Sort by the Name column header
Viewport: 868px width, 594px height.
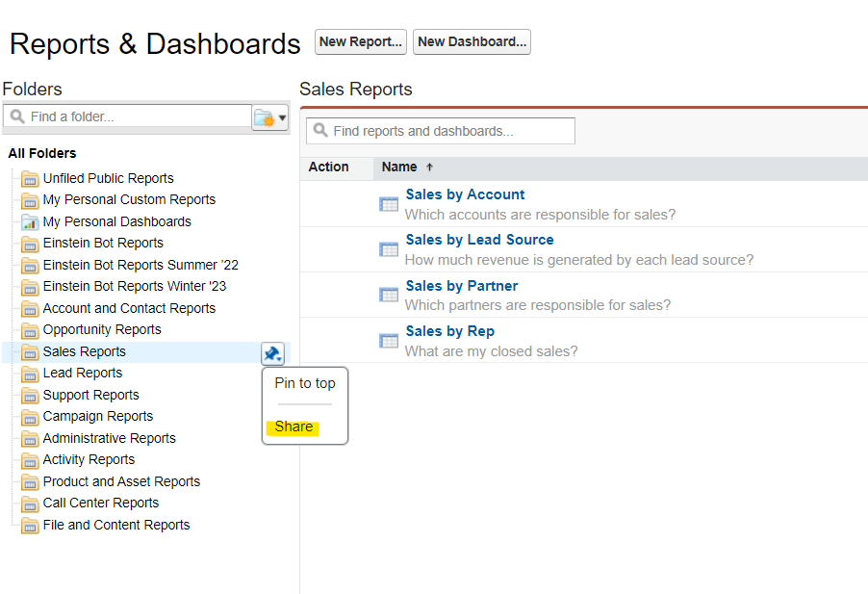(x=399, y=168)
